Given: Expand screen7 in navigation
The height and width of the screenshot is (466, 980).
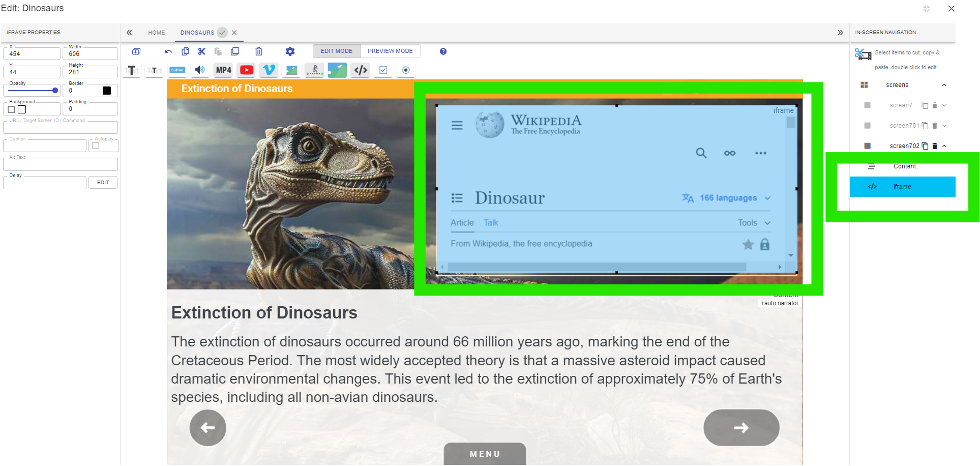Looking at the screenshot, I should point(944,105).
